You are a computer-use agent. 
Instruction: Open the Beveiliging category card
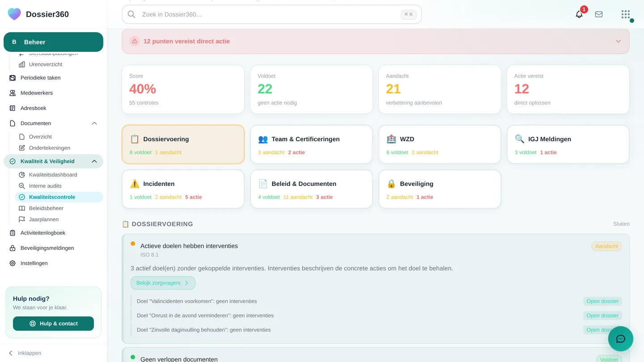pos(440,189)
